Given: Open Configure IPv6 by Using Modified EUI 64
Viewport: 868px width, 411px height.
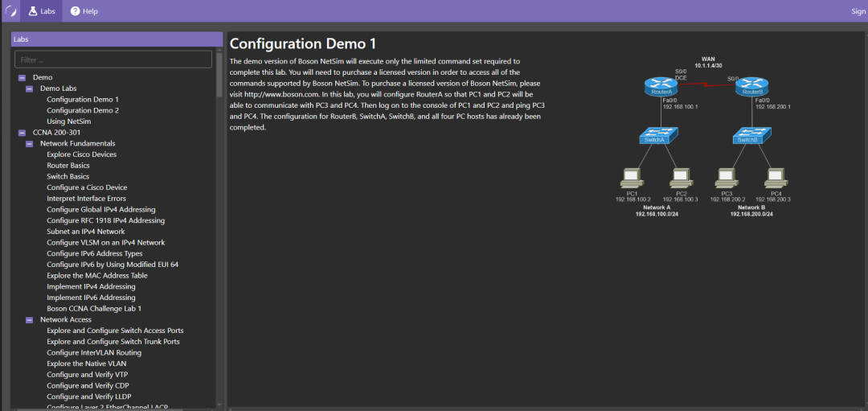Looking at the screenshot, I should (x=113, y=264).
